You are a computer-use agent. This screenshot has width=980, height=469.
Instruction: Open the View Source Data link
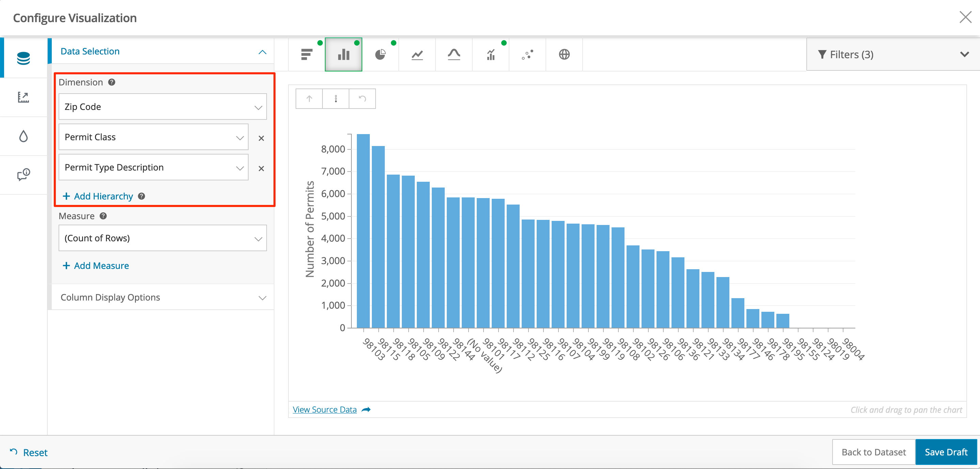click(325, 410)
